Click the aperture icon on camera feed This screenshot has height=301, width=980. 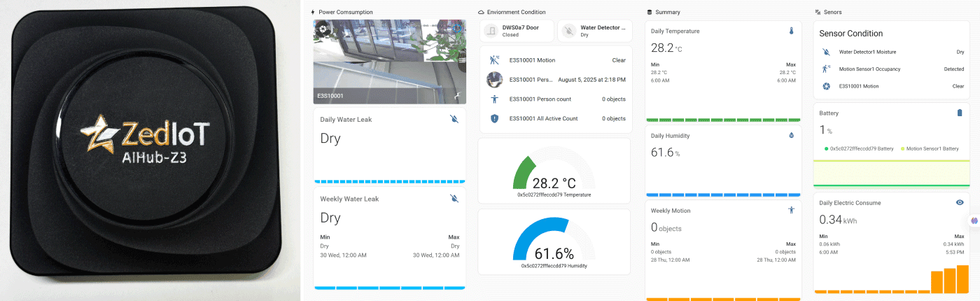pyautogui.click(x=323, y=29)
